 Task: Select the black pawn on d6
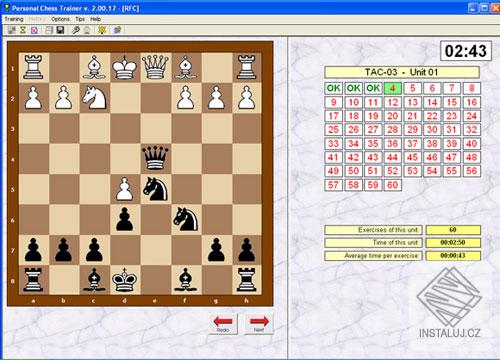click(x=125, y=219)
